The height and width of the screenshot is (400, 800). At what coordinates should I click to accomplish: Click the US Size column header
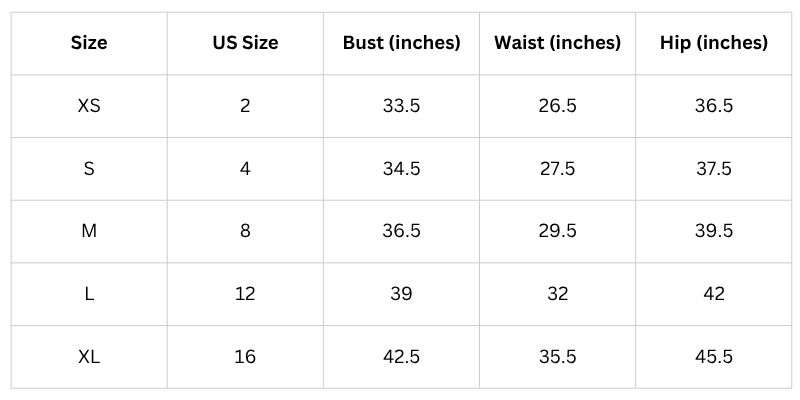pos(245,43)
